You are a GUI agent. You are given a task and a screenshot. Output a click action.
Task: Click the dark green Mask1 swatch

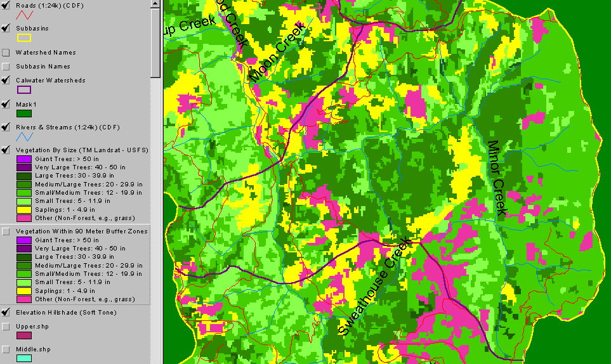23,114
